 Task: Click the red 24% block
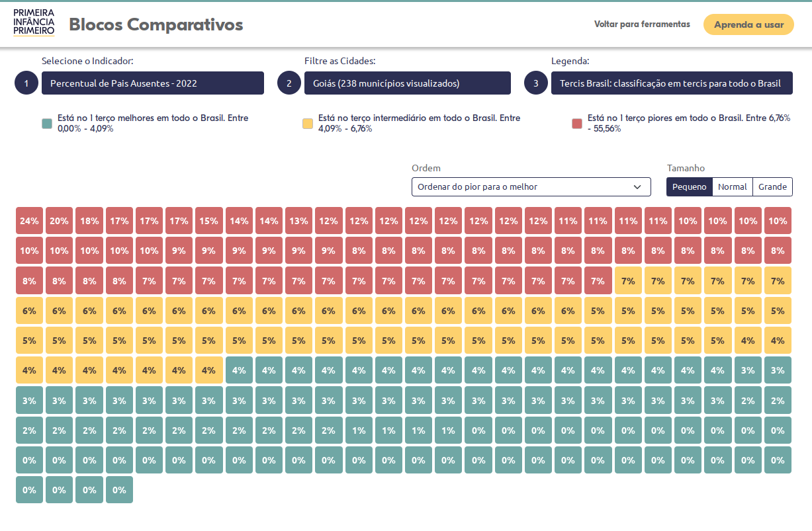click(x=29, y=221)
